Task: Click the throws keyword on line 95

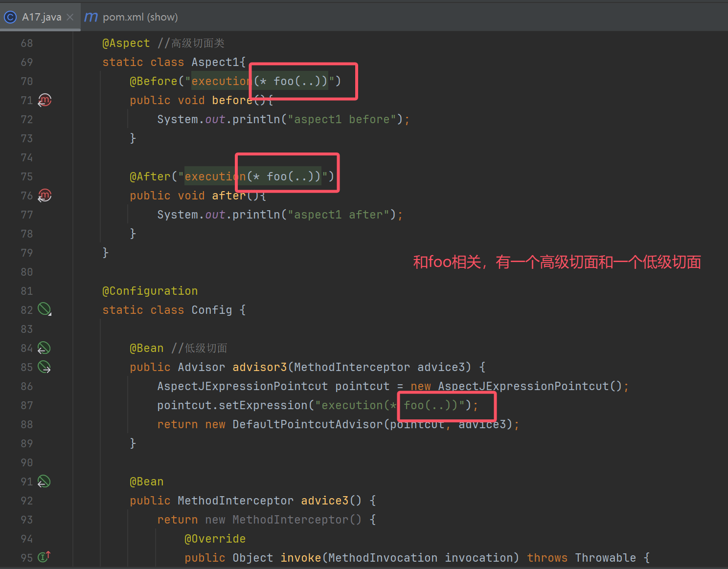Action: pyautogui.click(x=547, y=558)
